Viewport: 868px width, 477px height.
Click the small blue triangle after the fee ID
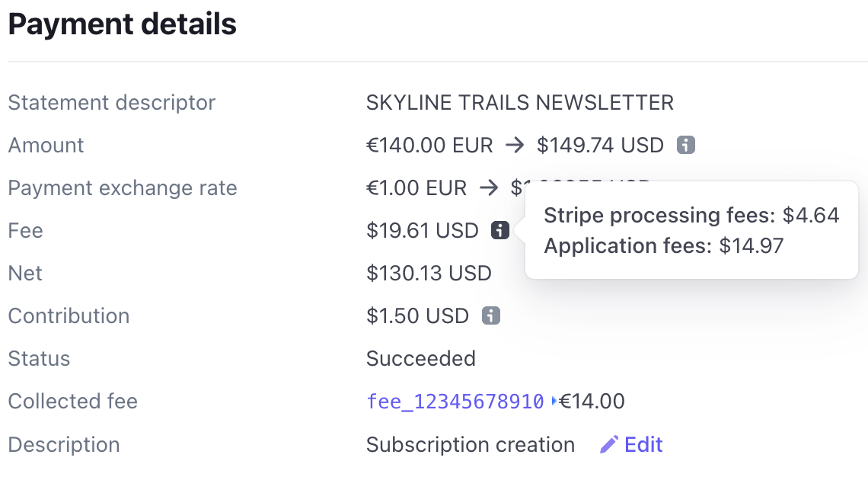tap(554, 401)
